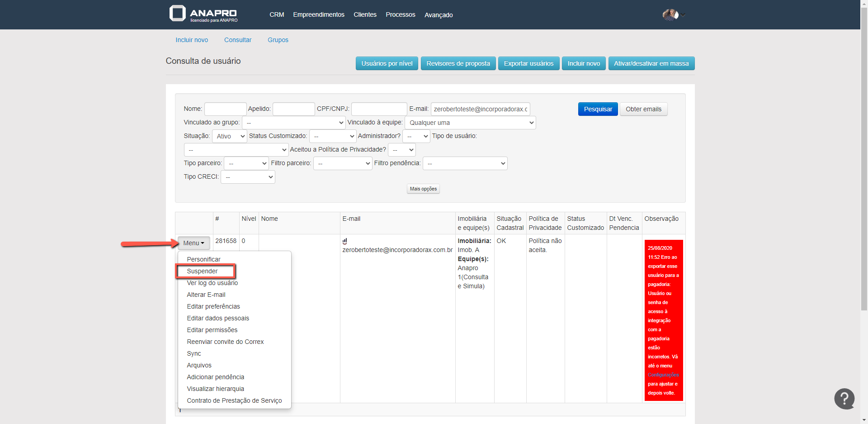Click the small icon above the email address

[345, 241]
